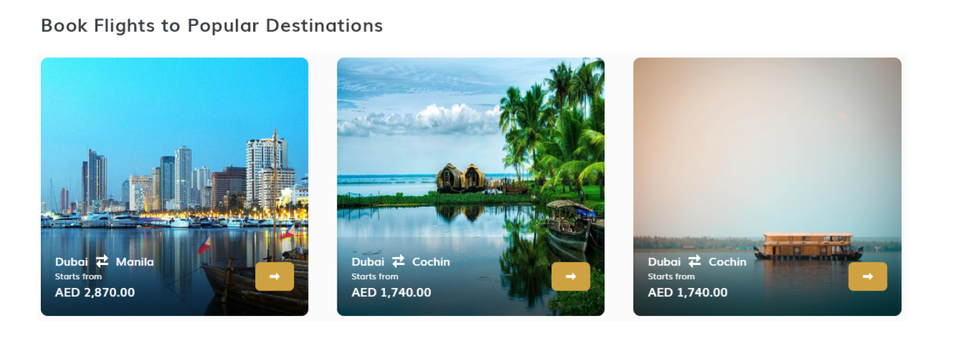This screenshot has height=362, width=980.
Task: Click the Dubai origin label on the Manila card
Action: coord(71,262)
